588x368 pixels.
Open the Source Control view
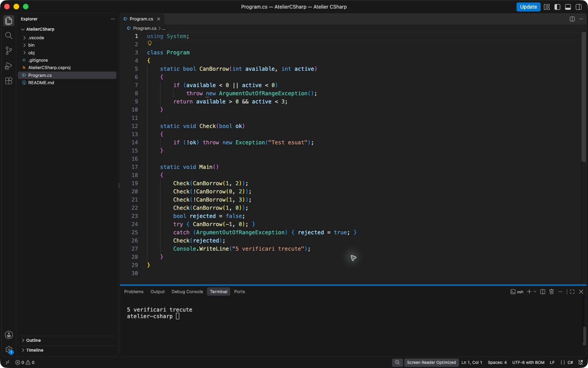click(x=9, y=51)
